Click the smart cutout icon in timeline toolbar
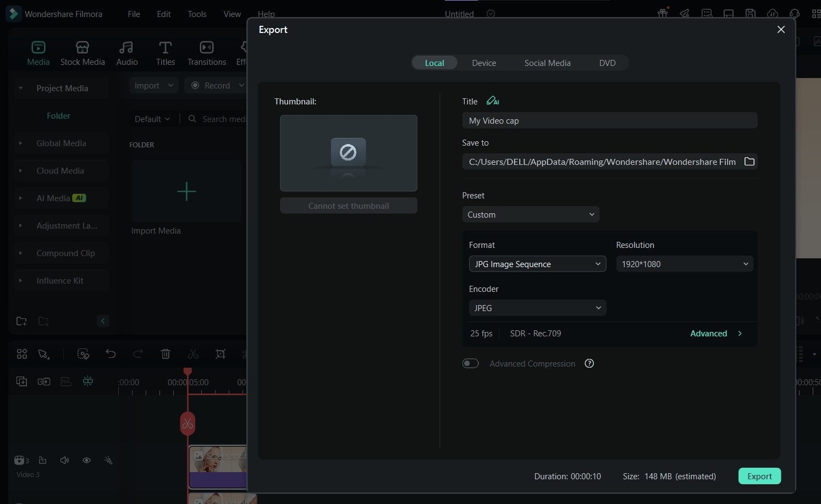 pyautogui.click(x=83, y=354)
